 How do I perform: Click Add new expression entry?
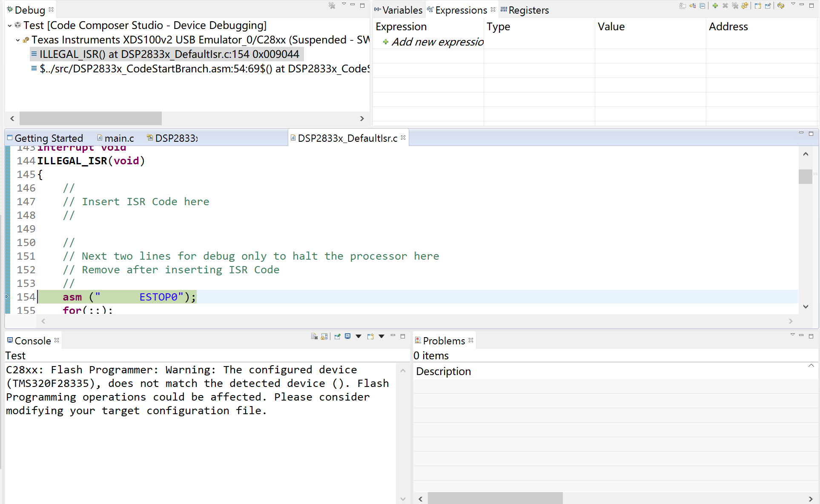coord(437,42)
